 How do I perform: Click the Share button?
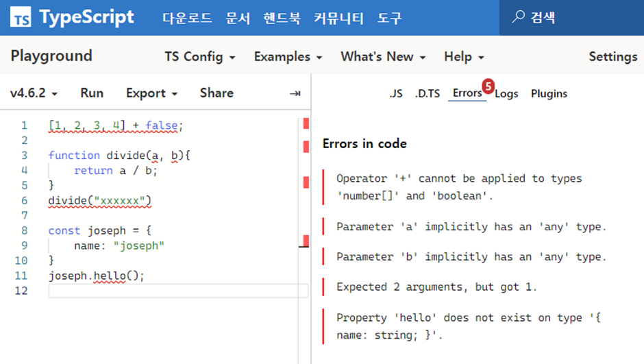[x=216, y=93]
